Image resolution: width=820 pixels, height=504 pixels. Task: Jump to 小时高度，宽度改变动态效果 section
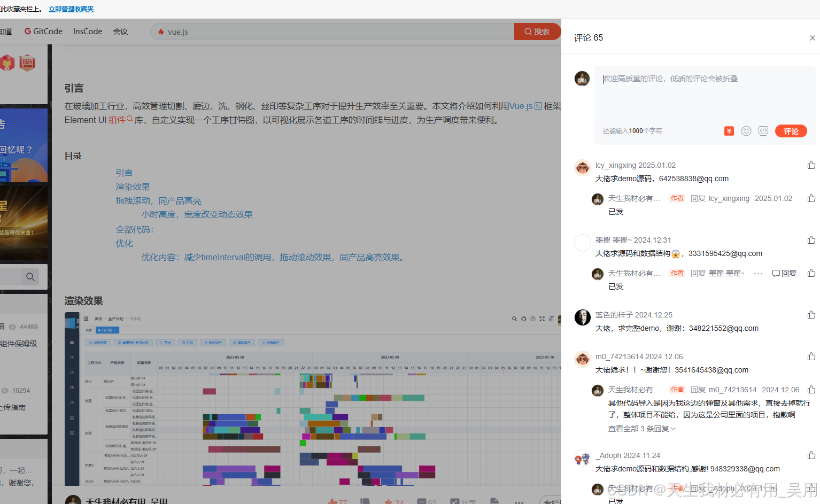(197, 214)
